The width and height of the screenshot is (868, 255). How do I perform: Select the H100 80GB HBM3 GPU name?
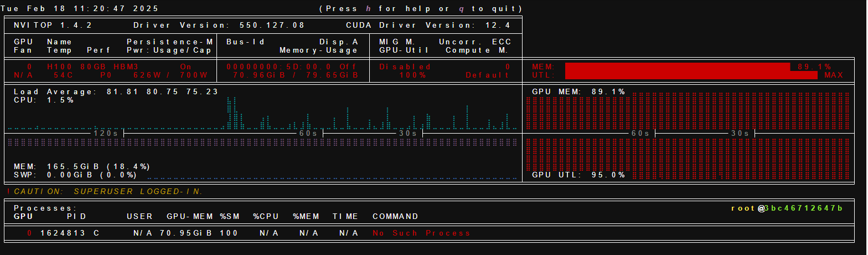click(x=93, y=67)
